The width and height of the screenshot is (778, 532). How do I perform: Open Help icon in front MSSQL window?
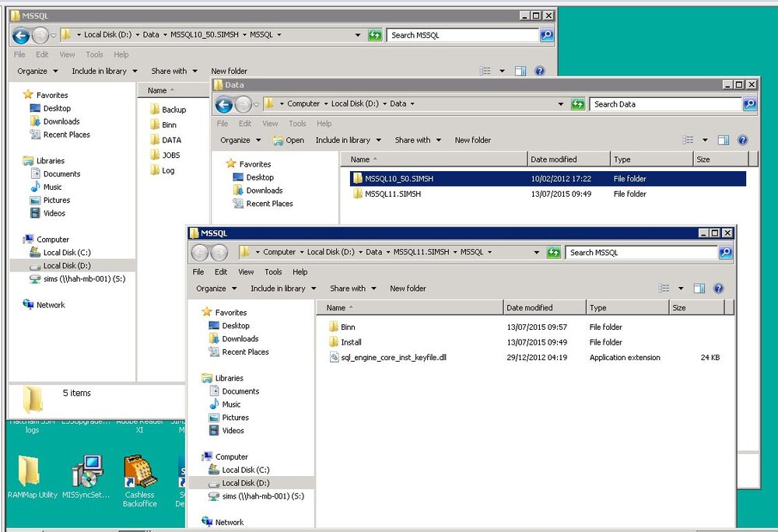coord(718,289)
